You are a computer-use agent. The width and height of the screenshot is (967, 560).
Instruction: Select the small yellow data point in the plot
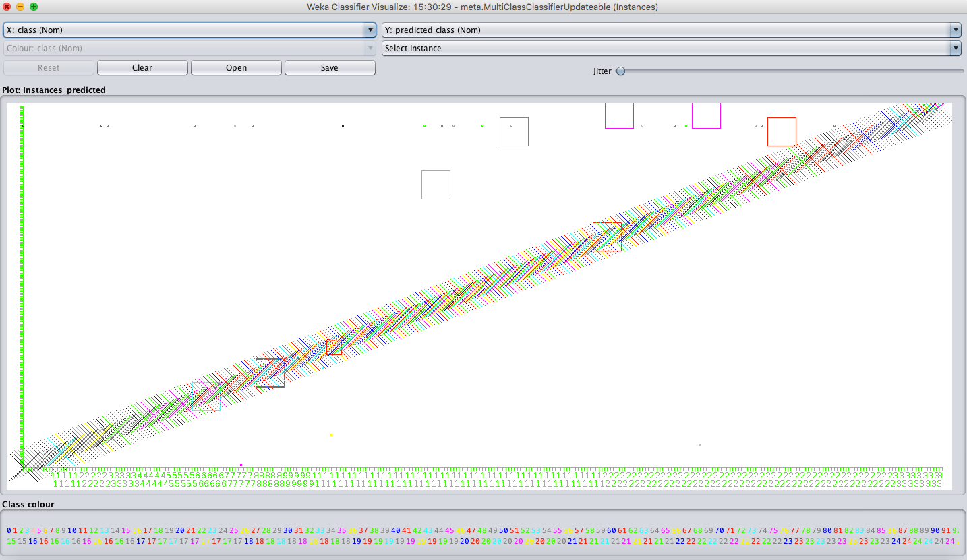[x=331, y=435]
